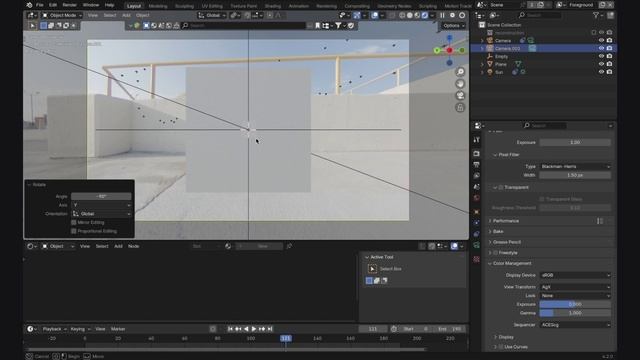Open Display Device sRGB dropdown
The width and height of the screenshot is (640, 360).
[x=575, y=275]
